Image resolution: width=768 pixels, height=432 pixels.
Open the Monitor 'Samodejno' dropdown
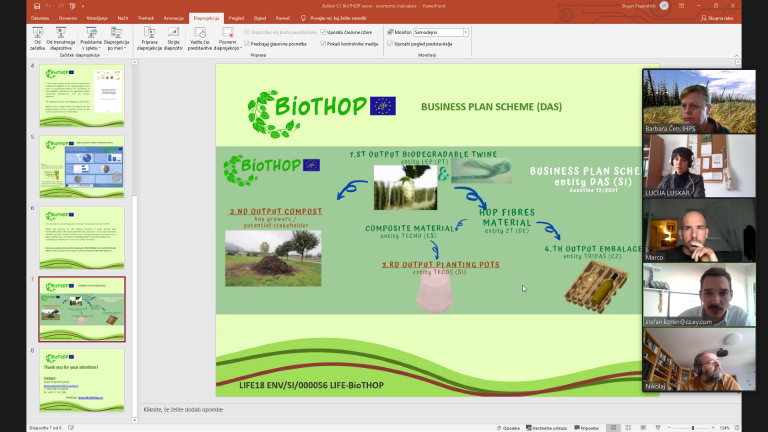466,32
